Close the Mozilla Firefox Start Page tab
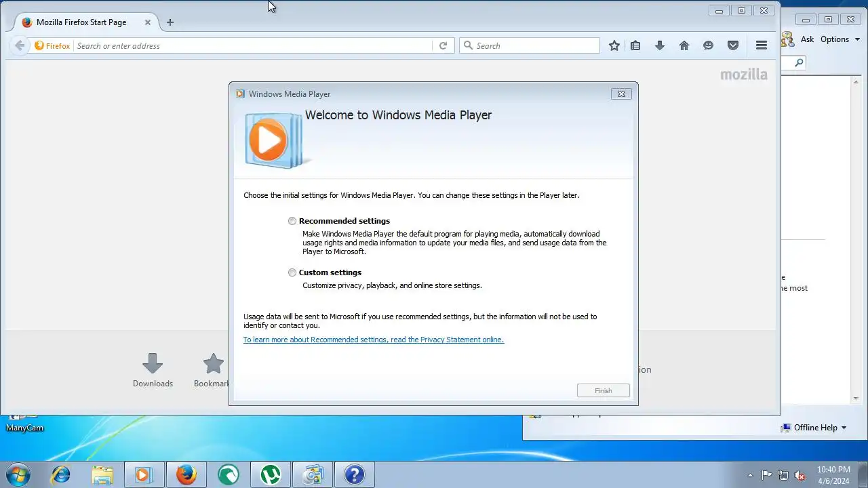Image resolution: width=868 pixels, height=488 pixels. [x=148, y=22]
